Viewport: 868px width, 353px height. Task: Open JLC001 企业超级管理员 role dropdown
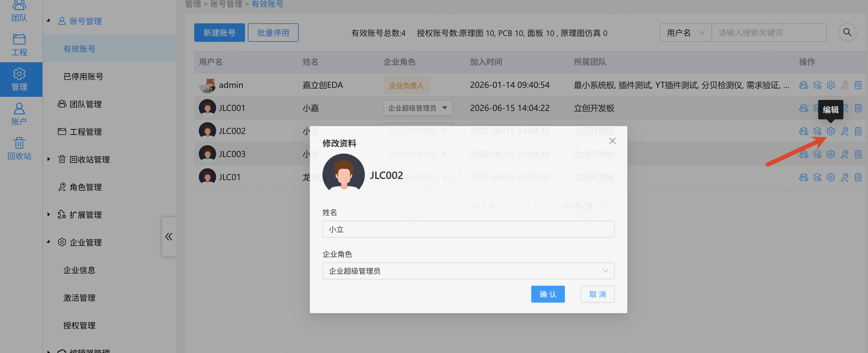coord(418,108)
